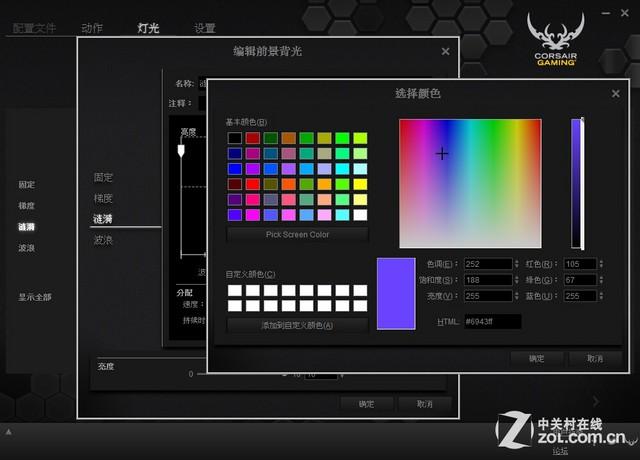Click the green field spinner arrows
Image resolution: width=640 pixels, height=460 pixels.
[x=601, y=280]
